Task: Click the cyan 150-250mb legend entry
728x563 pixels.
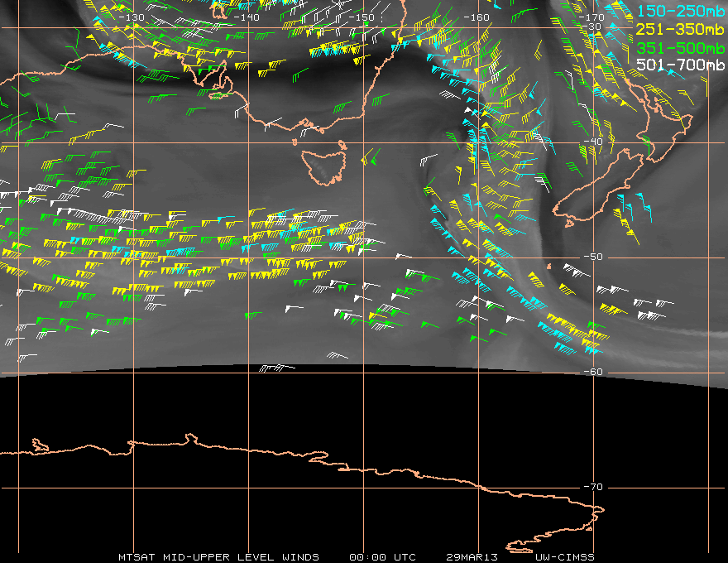Action: tap(681, 11)
